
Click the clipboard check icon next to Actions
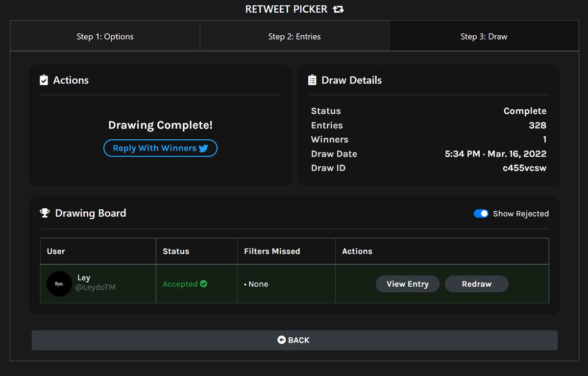coord(44,80)
